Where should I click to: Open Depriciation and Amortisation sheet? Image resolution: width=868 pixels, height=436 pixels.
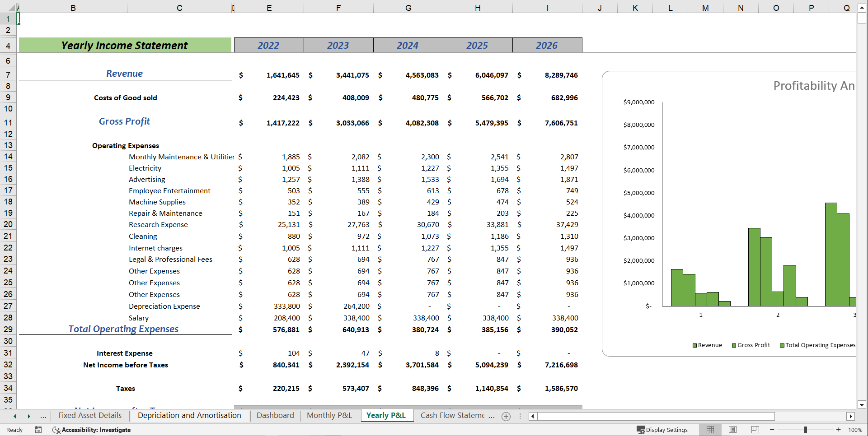point(189,415)
